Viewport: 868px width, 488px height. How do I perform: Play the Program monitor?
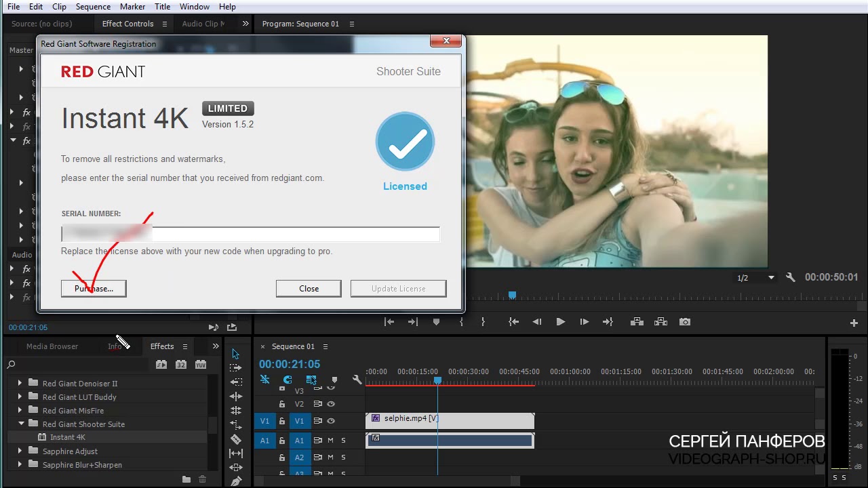coord(560,322)
